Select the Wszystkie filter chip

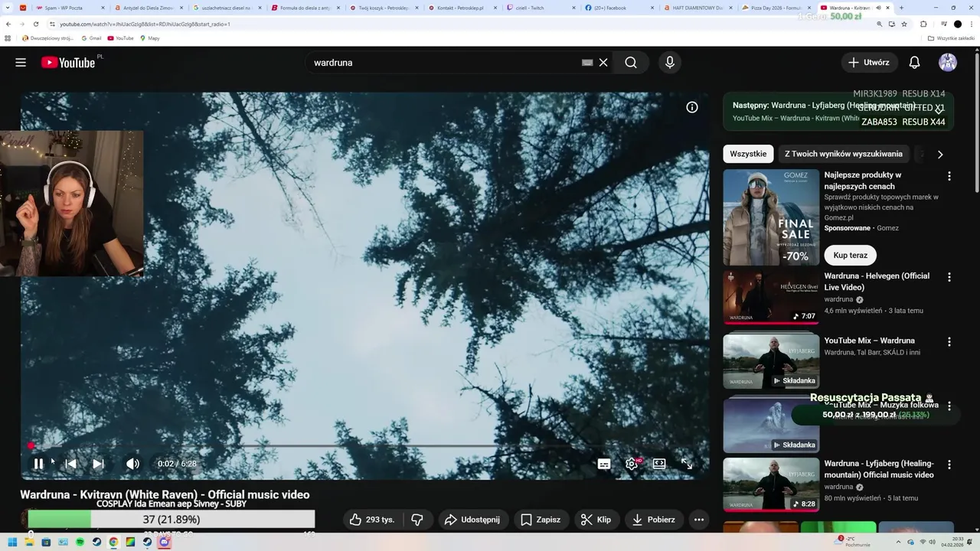[x=748, y=154]
